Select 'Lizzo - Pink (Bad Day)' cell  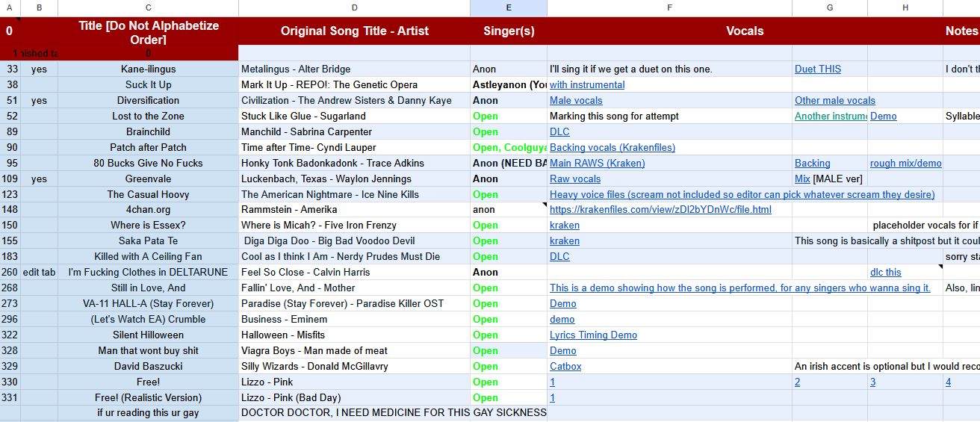(354, 397)
